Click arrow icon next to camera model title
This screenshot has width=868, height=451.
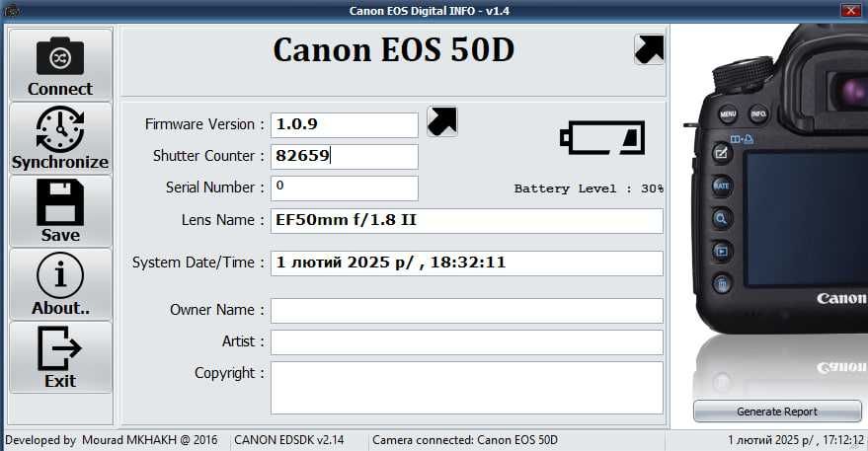pyautogui.click(x=649, y=49)
